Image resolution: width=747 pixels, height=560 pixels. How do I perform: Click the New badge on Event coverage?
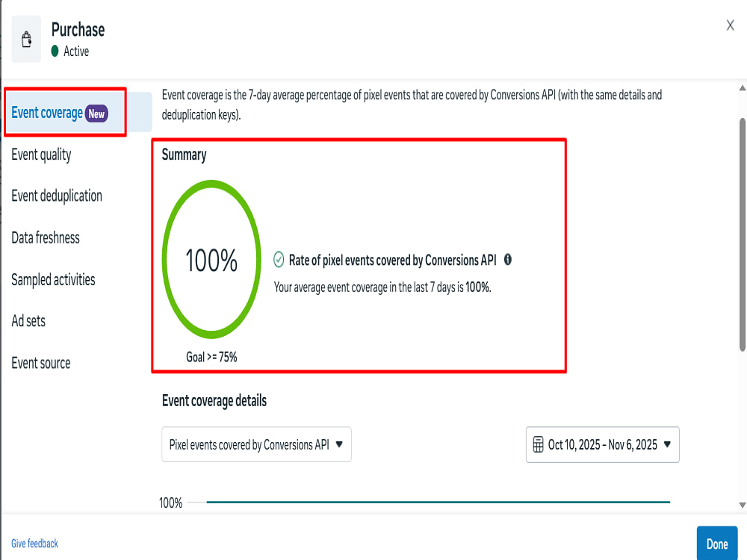96,113
